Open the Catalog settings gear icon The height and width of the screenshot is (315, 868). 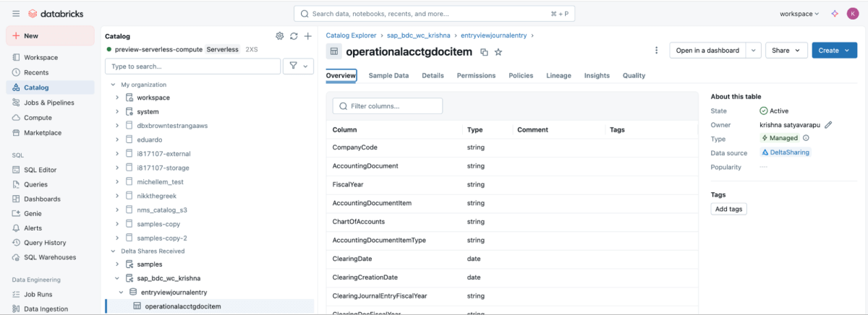point(280,36)
